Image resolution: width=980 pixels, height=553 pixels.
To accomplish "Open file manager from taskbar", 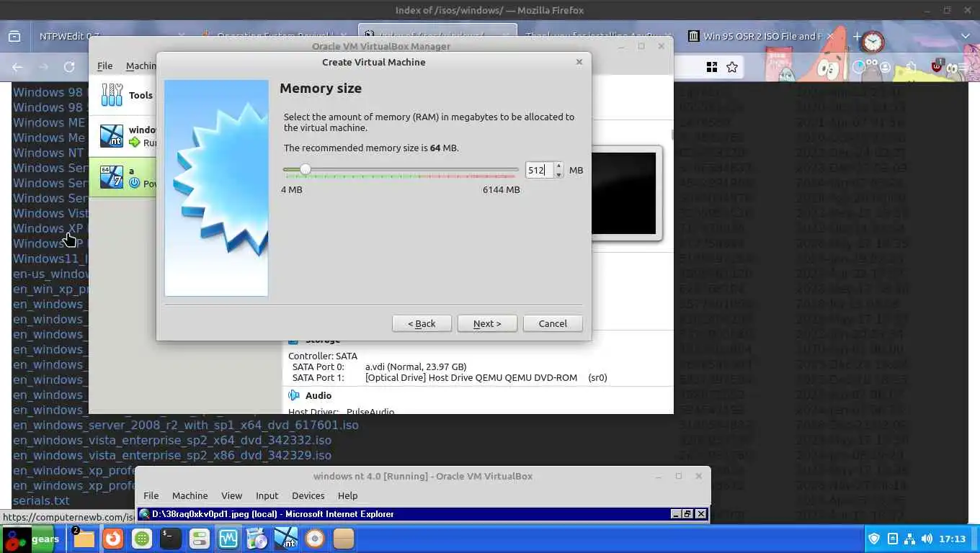I will tap(84, 539).
